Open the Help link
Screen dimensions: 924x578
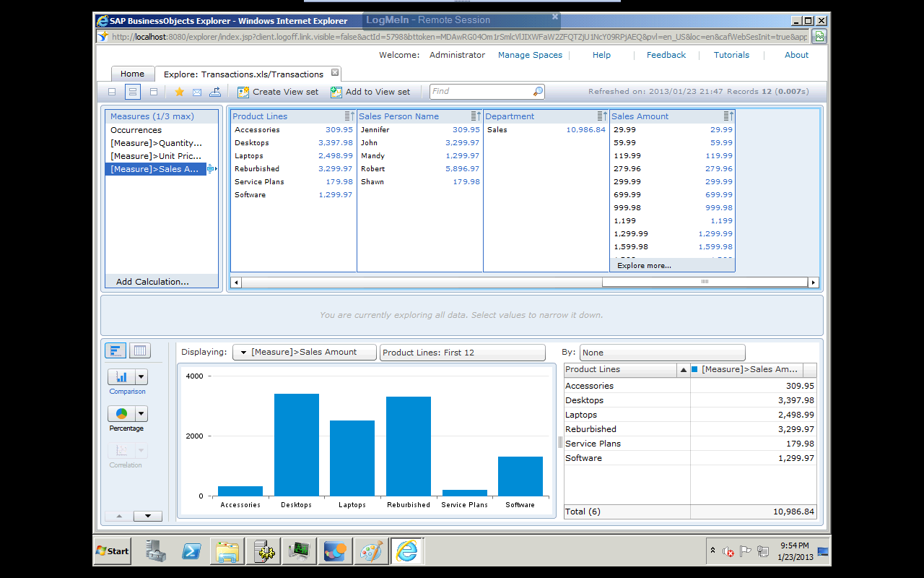[x=601, y=55]
